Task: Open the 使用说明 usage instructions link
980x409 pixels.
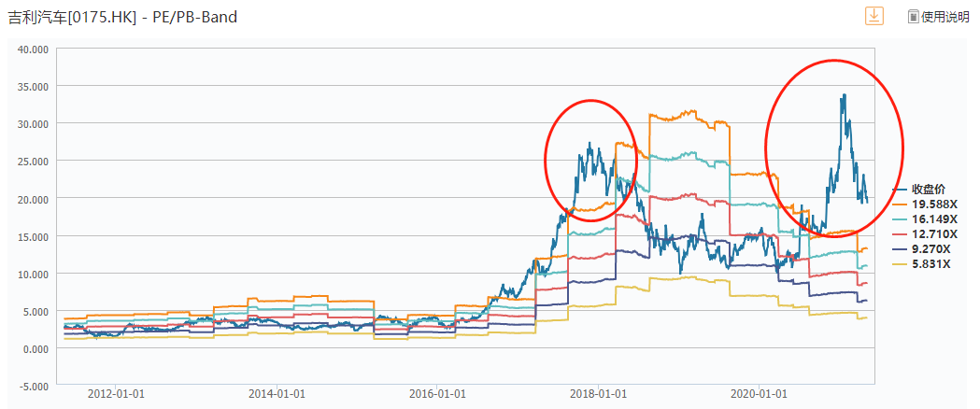Action: 945,17
